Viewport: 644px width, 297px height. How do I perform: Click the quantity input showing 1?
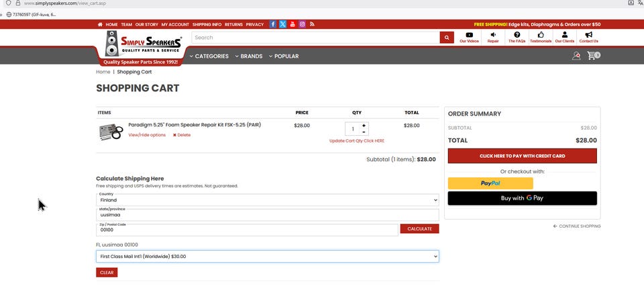(x=352, y=129)
